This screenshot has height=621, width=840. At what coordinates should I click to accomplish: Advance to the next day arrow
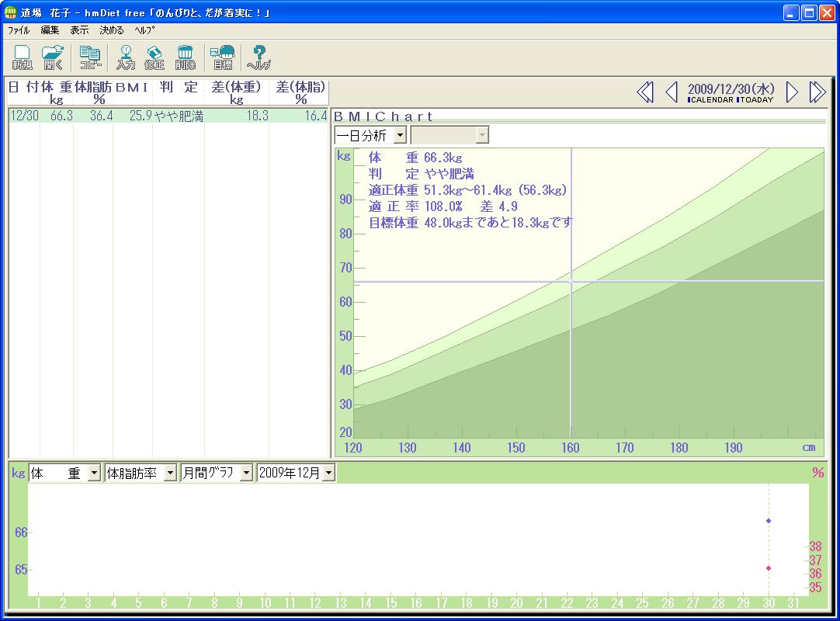point(792,92)
